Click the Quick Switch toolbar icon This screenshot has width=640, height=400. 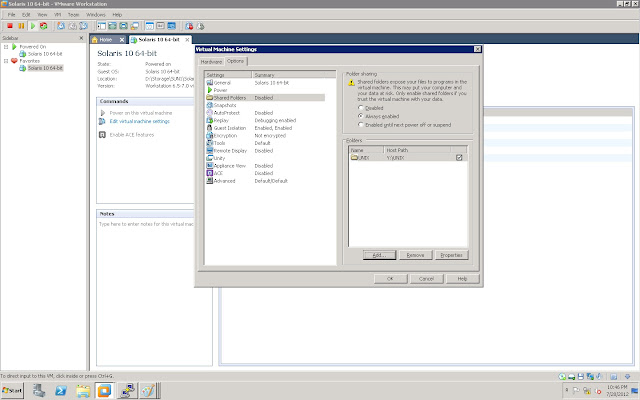(112, 26)
